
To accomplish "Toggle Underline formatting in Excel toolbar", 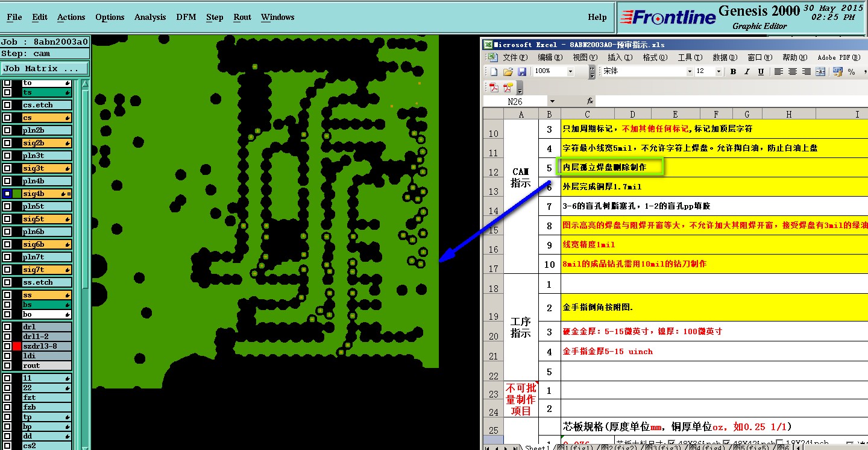I will (761, 72).
